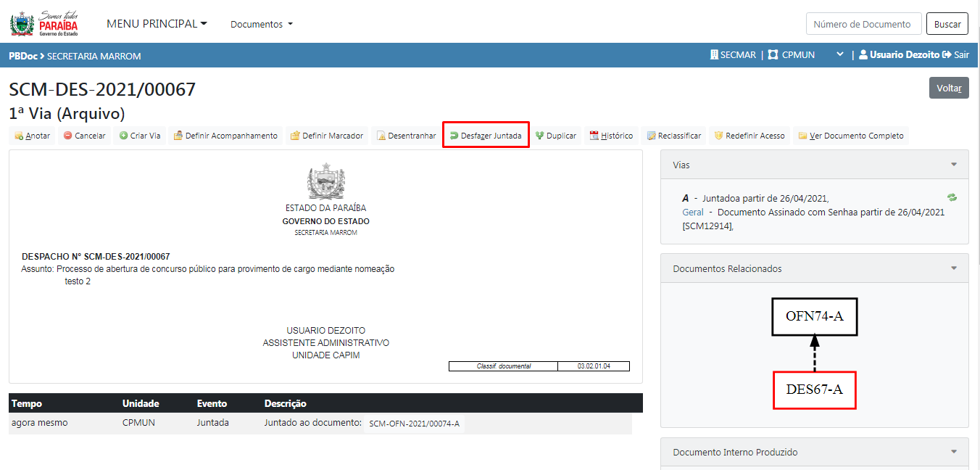Click the Voltar button
This screenshot has width=980, height=470.
pos(948,88)
